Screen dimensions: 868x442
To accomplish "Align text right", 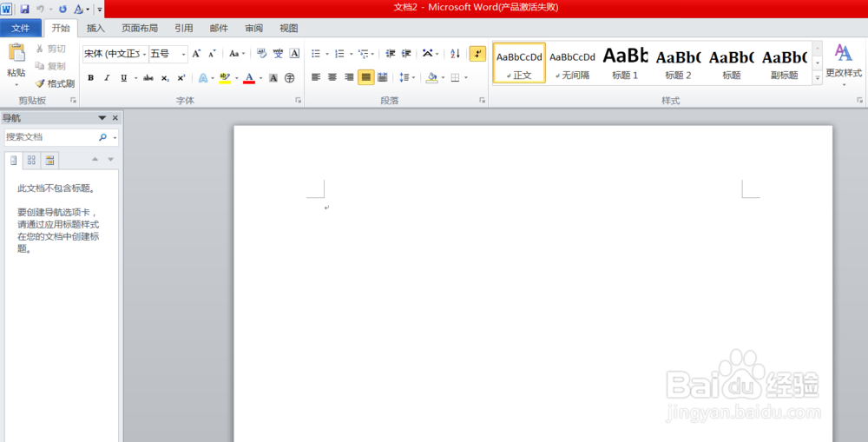I will (x=349, y=77).
